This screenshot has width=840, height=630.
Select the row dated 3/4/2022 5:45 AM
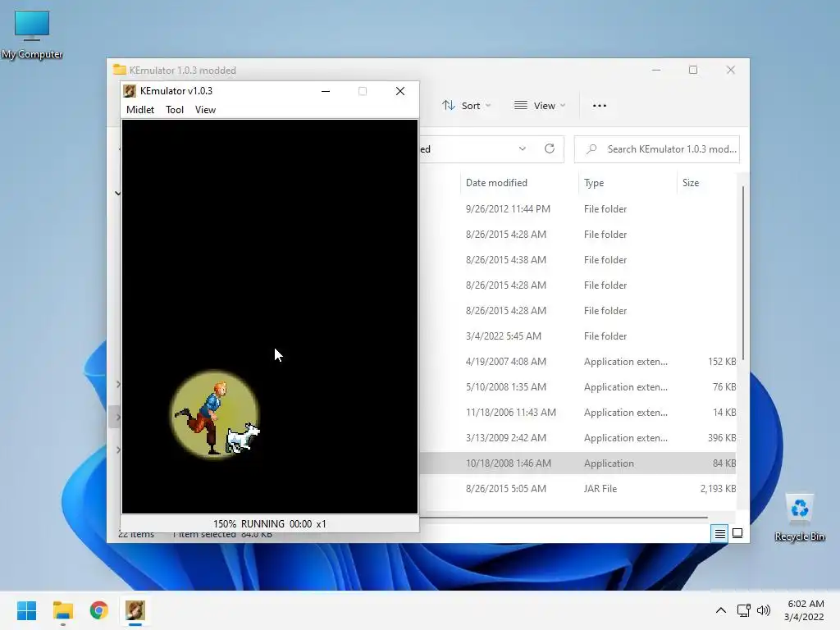point(577,336)
